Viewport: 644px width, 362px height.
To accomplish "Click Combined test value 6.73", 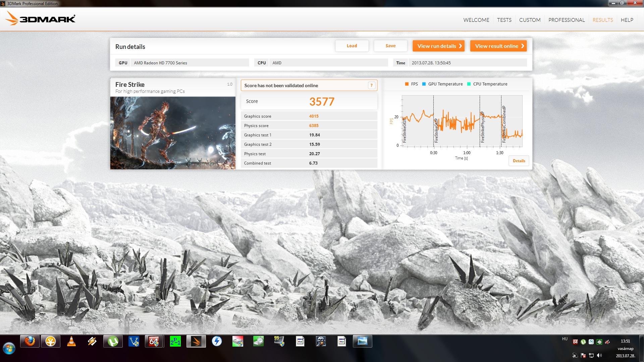I will [x=313, y=163].
